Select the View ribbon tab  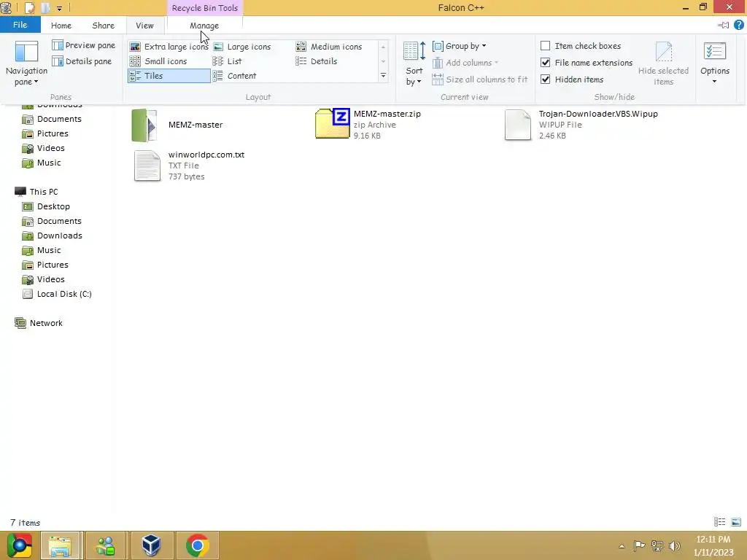tap(145, 26)
